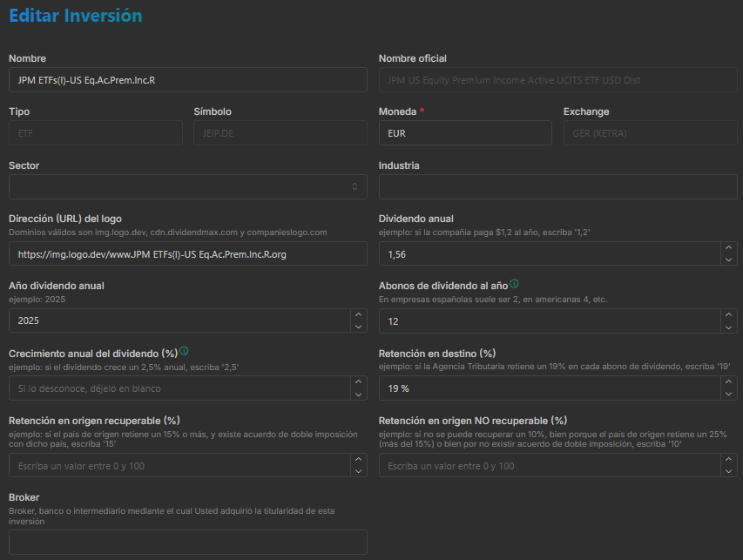Increase Retención en destino percentage
This screenshot has height=560, width=743.
tap(728, 381)
